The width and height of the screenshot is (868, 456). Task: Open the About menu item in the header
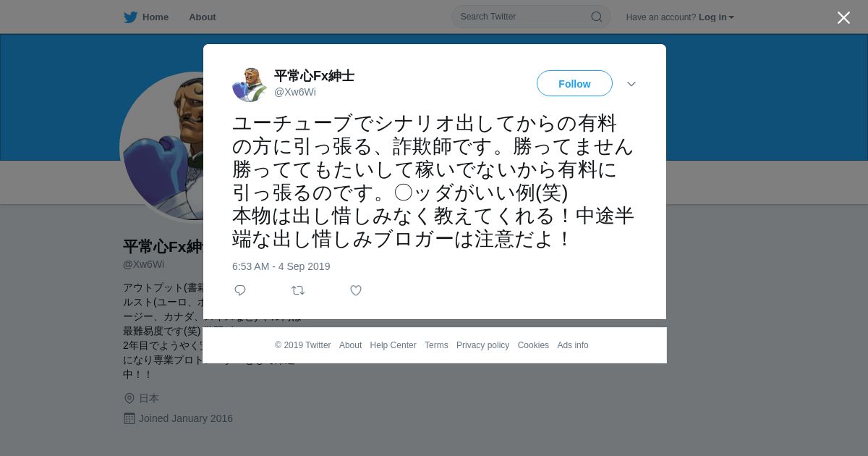click(x=203, y=17)
